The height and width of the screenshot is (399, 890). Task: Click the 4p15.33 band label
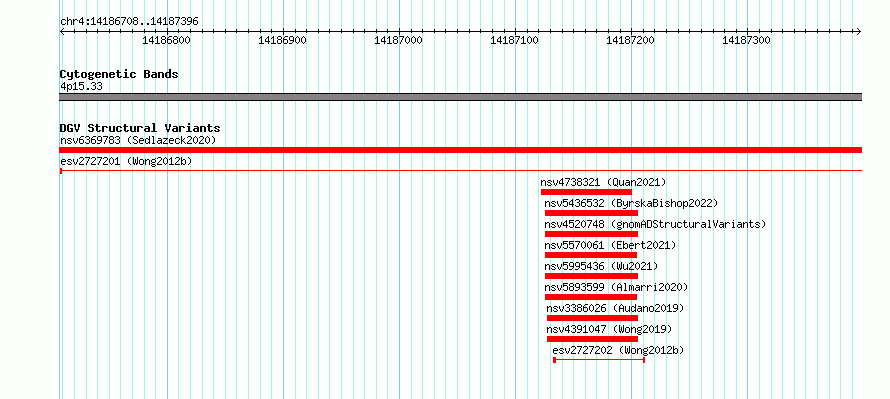pos(81,87)
